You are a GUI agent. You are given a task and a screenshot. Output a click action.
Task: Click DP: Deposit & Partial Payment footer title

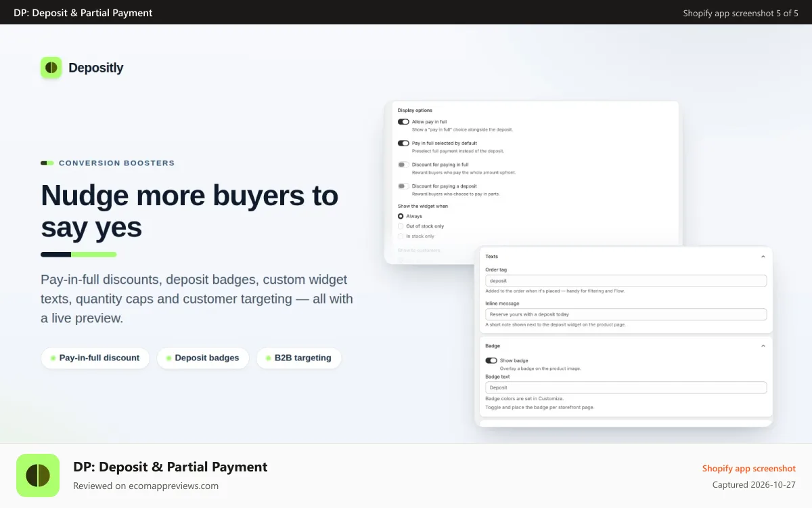click(x=171, y=467)
